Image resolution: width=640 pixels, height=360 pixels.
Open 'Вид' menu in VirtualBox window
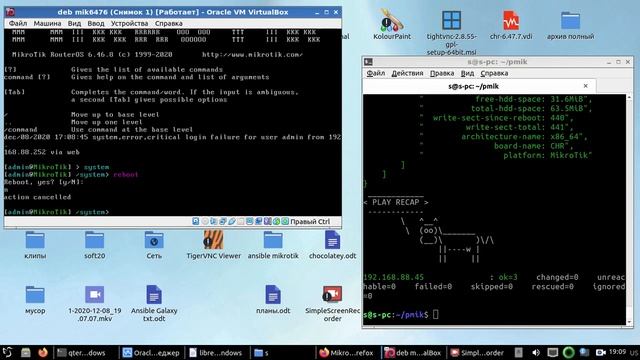[74, 23]
